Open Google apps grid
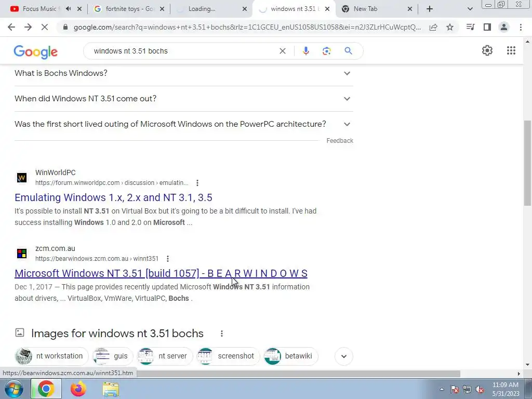The height and width of the screenshot is (399, 532). (511, 50)
